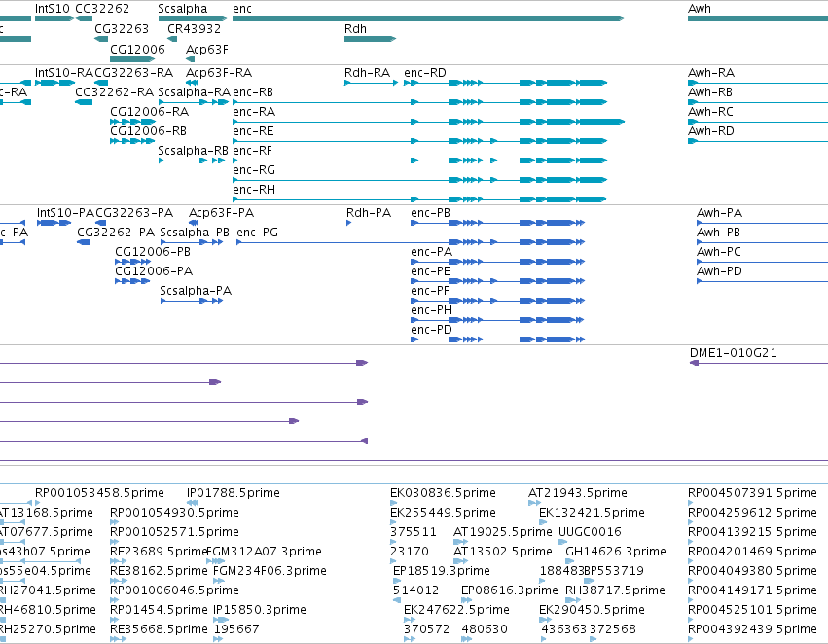The height and width of the screenshot is (644, 828).
Task: Select EST RP004507391.5prime
Action: pyautogui.click(x=752, y=493)
